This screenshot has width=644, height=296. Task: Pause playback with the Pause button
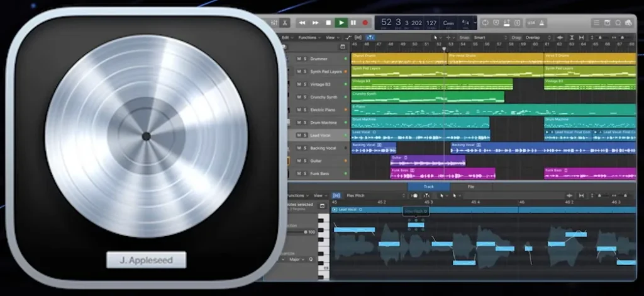click(353, 23)
